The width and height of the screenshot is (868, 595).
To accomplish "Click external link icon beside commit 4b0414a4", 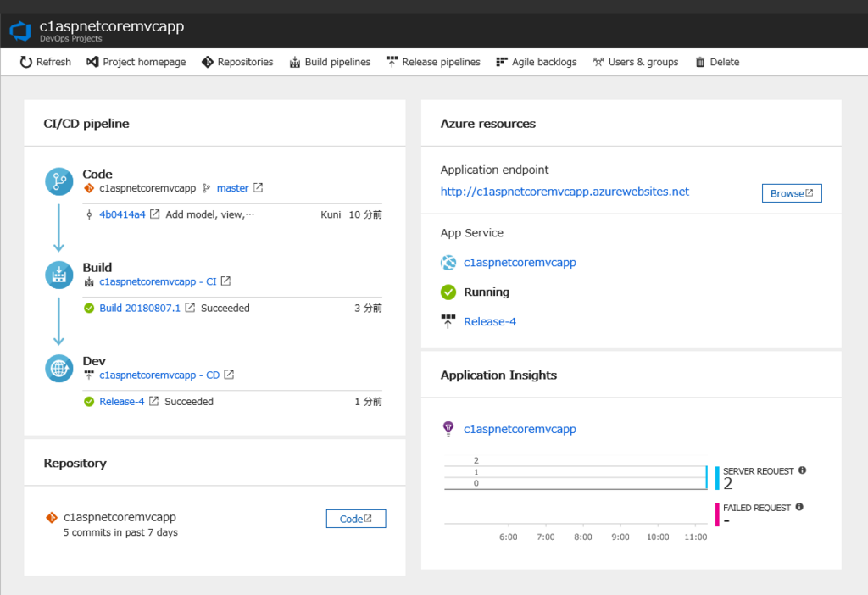I will coord(154,214).
